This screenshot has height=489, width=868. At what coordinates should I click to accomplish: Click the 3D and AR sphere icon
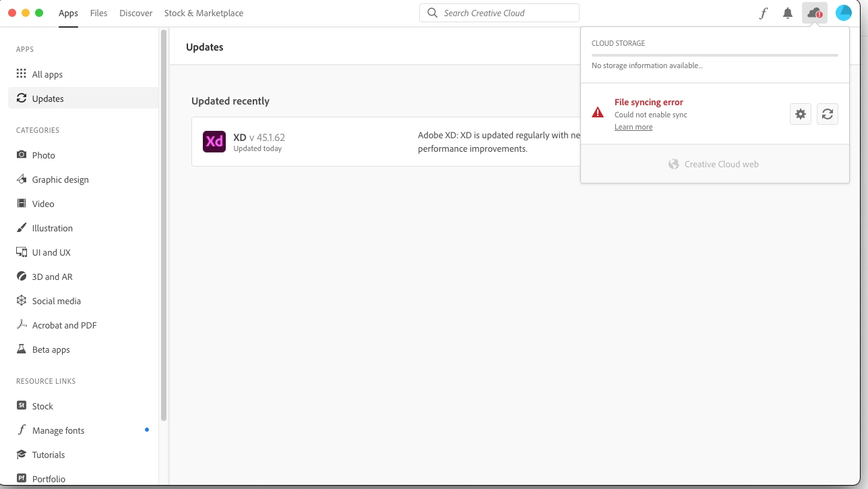(22, 277)
